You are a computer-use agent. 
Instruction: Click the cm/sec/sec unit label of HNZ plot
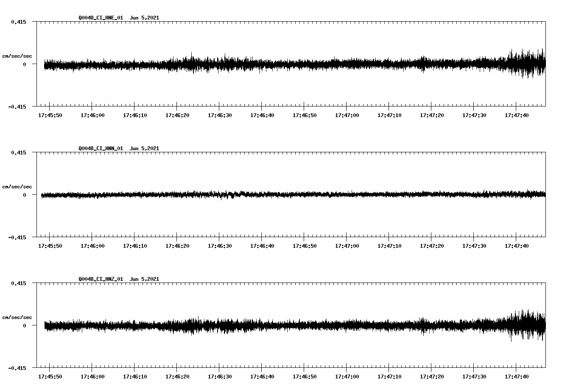17,317
